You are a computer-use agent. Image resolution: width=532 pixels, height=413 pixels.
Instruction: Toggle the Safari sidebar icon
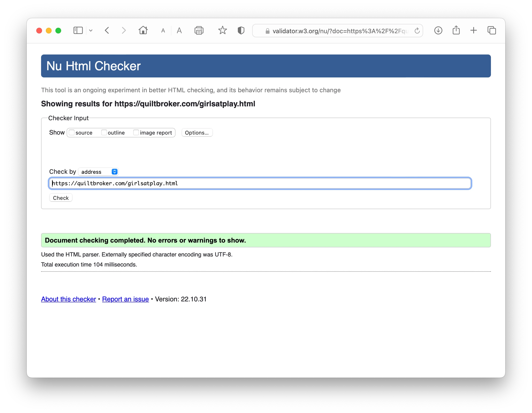tap(78, 31)
